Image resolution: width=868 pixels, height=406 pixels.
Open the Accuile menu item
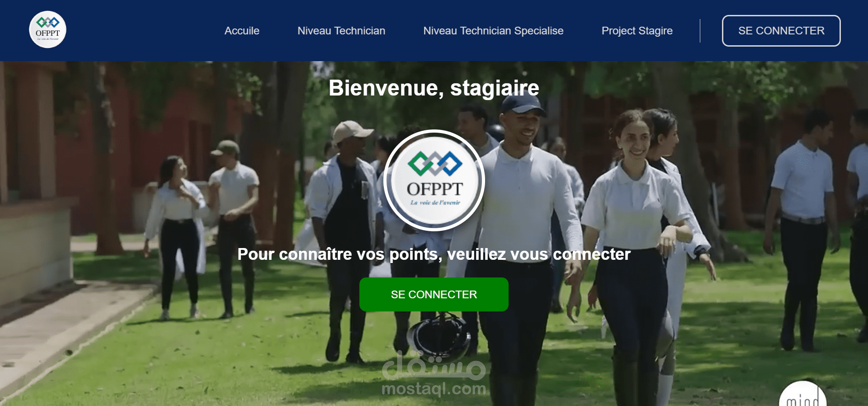pos(242,31)
